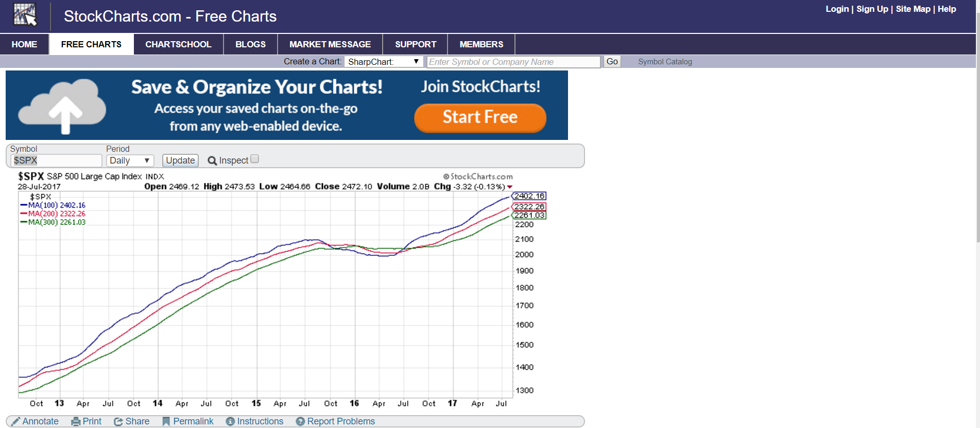
Task: Click the Save & Organize Your Charts headline
Action: point(256,87)
